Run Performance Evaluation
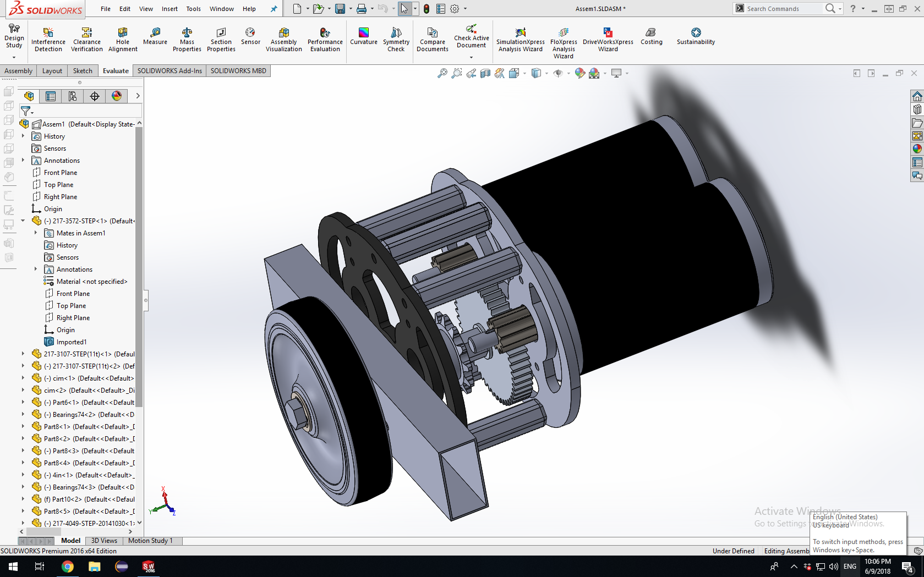The height and width of the screenshot is (577, 924). coord(325,40)
